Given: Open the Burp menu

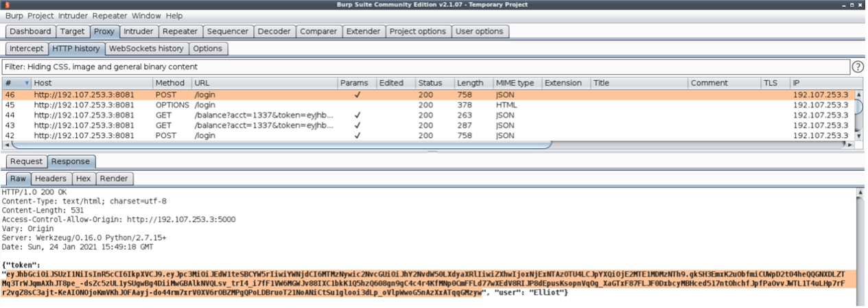Looking at the screenshot, I should point(14,16).
